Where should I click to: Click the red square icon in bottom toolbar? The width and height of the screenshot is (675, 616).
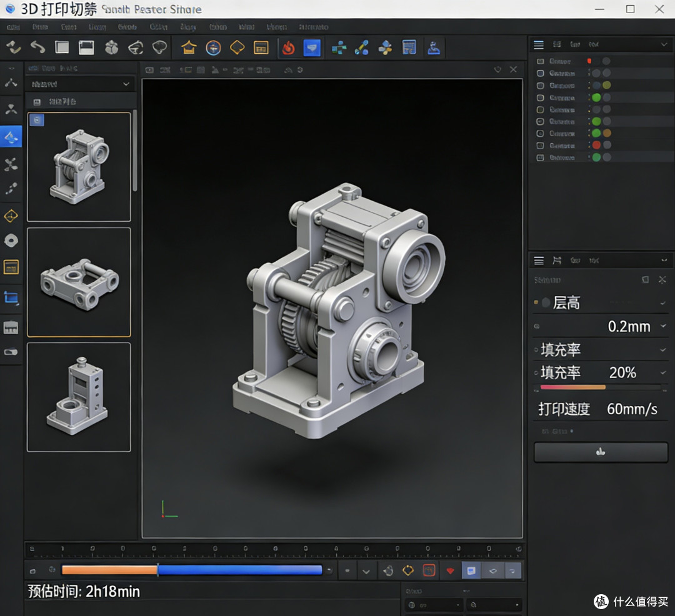click(429, 570)
